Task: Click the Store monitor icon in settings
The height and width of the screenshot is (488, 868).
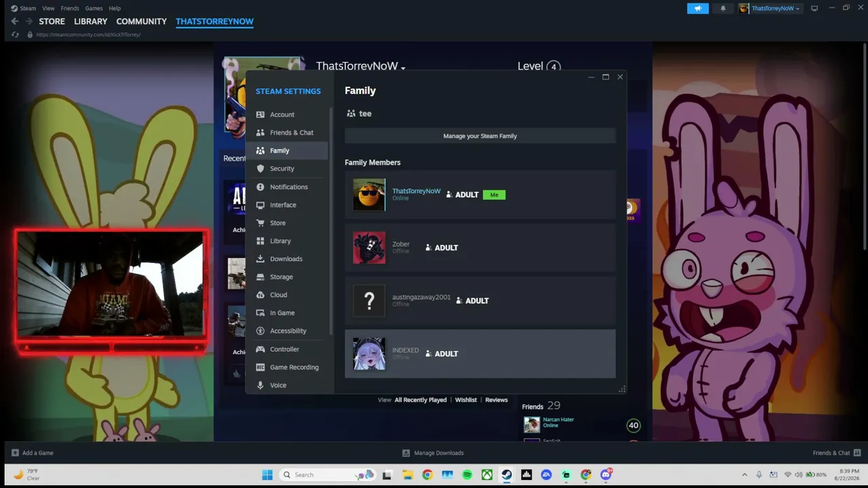Action: click(260, 223)
